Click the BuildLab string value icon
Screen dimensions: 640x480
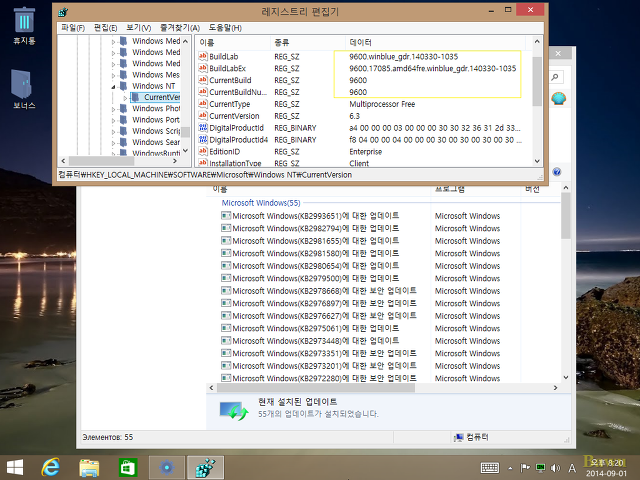(x=203, y=56)
